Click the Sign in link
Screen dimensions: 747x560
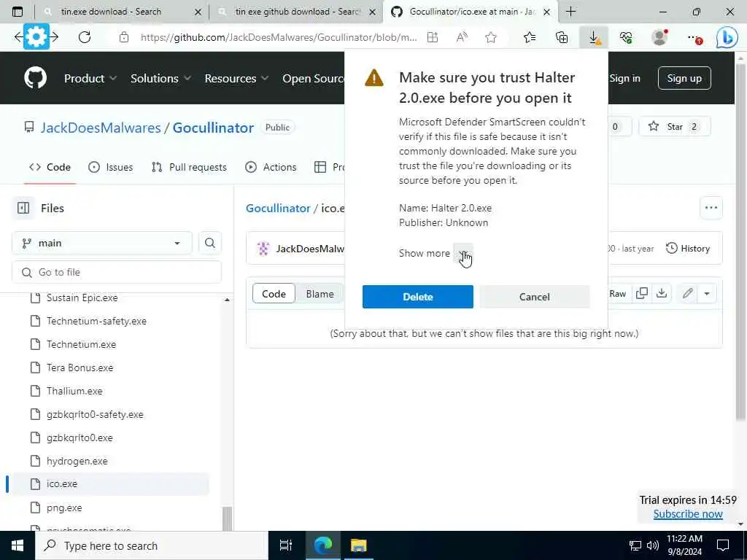[624, 78]
